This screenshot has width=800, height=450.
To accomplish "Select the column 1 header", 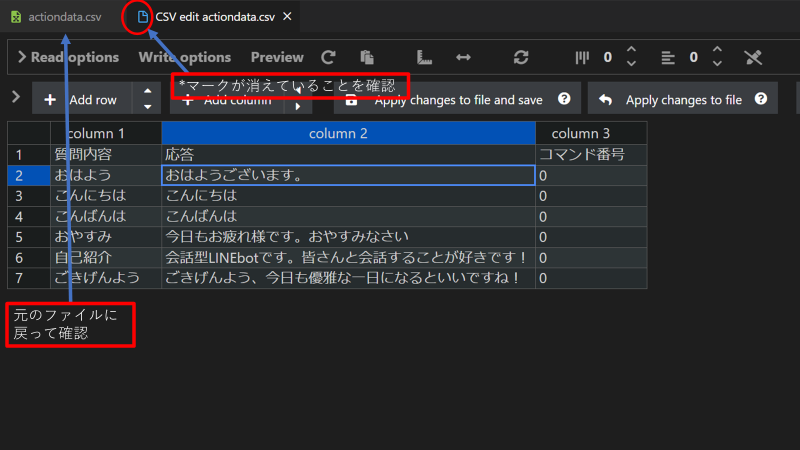I will pyautogui.click(x=106, y=133).
